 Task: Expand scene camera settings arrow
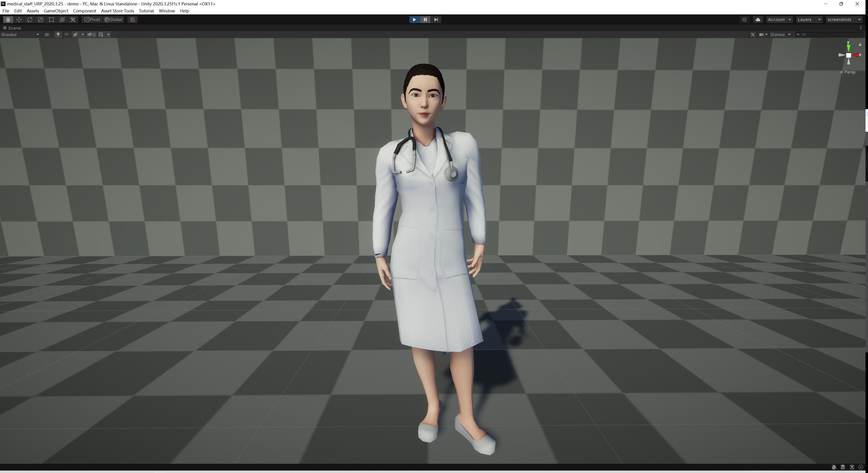(x=767, y=34)
